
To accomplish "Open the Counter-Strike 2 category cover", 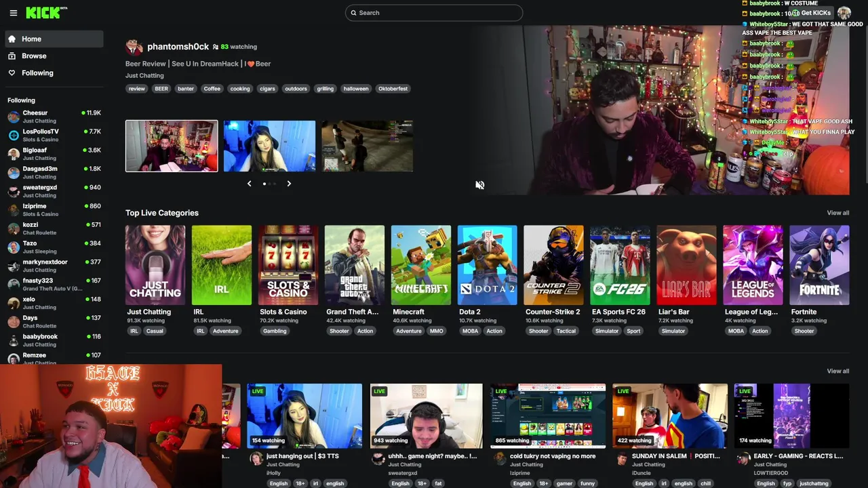I will click(x=553, y=265).
